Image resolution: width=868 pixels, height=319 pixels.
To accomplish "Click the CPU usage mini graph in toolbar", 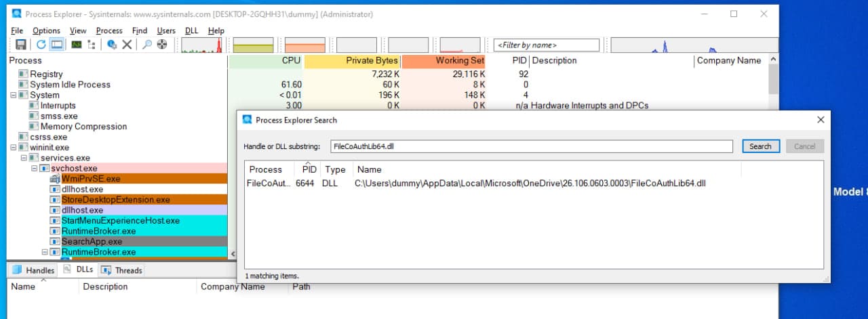I will tap(202, 45).
